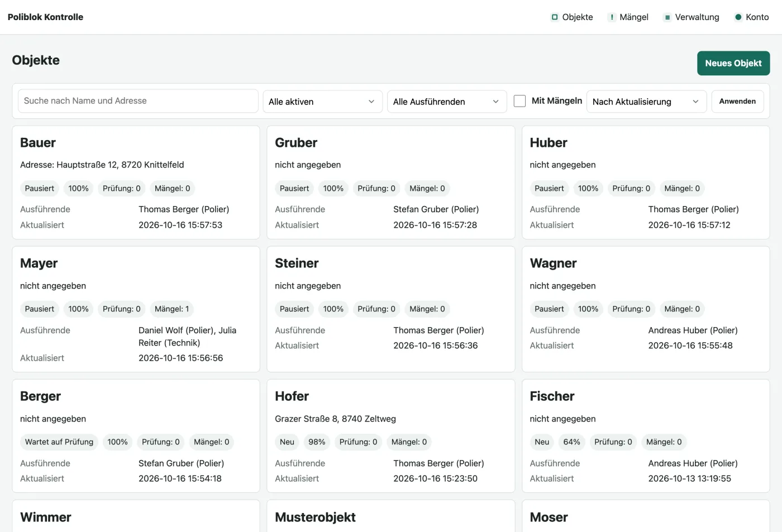The height and width of the screenshot is (532, 782).
Task: Open the Moser object card title
Action: (x=549, y=517)
